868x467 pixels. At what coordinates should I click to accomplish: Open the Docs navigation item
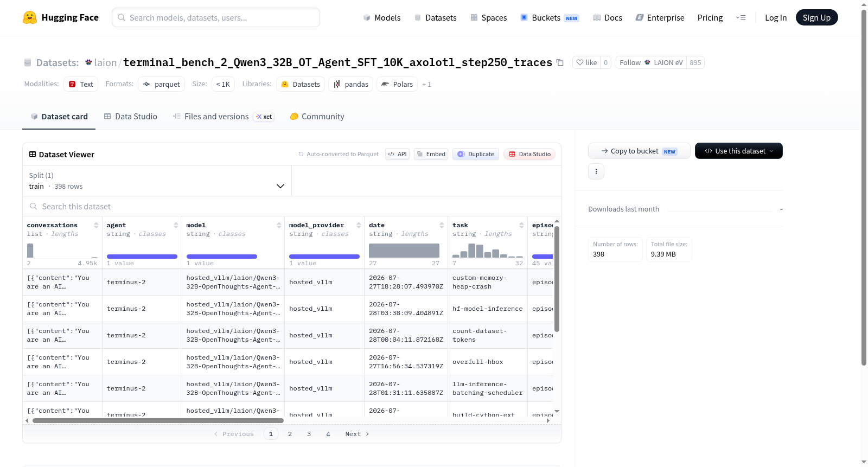click(607, 17)
